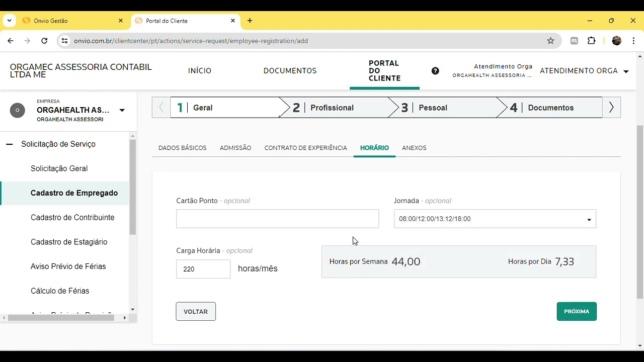Image resolution: width=644 pixels, height=362 pixels.
Task: Click the PRÓXIMA button
Action: click(x=577, y=311)
